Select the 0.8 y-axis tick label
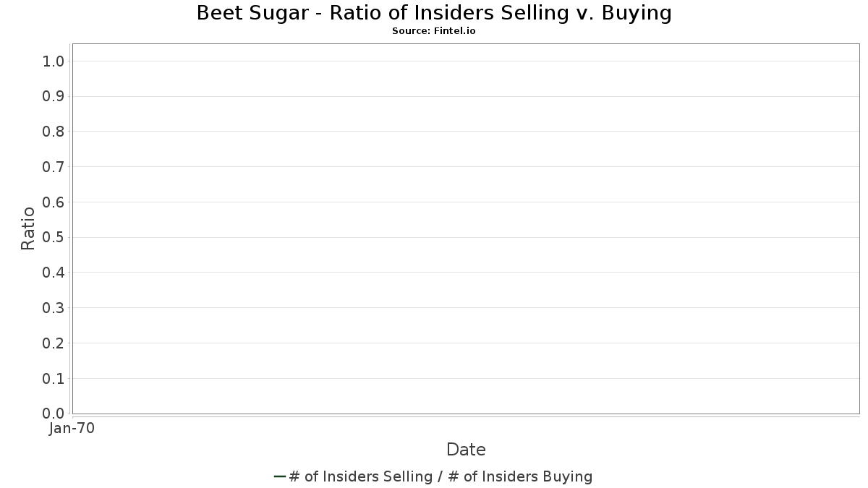Screen dimensions: 868x488 point(54,132)
